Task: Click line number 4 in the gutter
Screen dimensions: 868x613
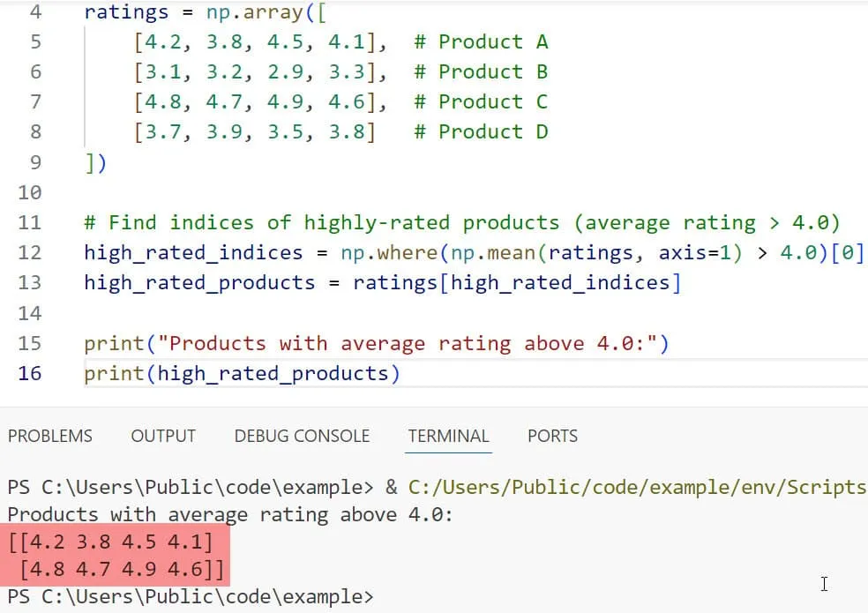Action: click(34, 12)
